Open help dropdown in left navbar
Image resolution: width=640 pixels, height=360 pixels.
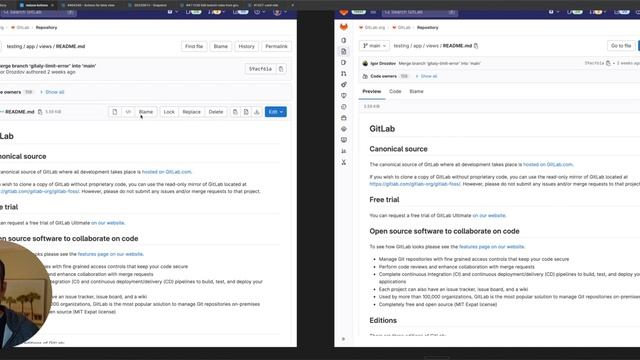tap(259, 12)
